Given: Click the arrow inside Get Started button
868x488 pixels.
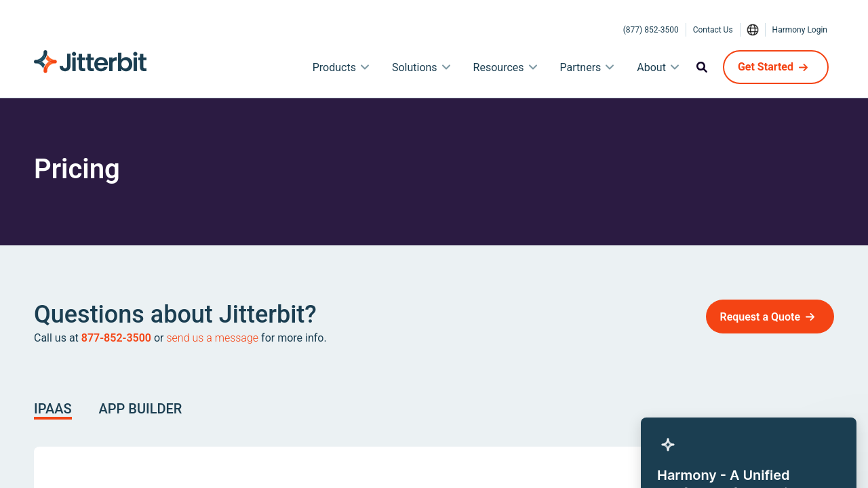Looking at the screenshot, I should coord(804,67).
